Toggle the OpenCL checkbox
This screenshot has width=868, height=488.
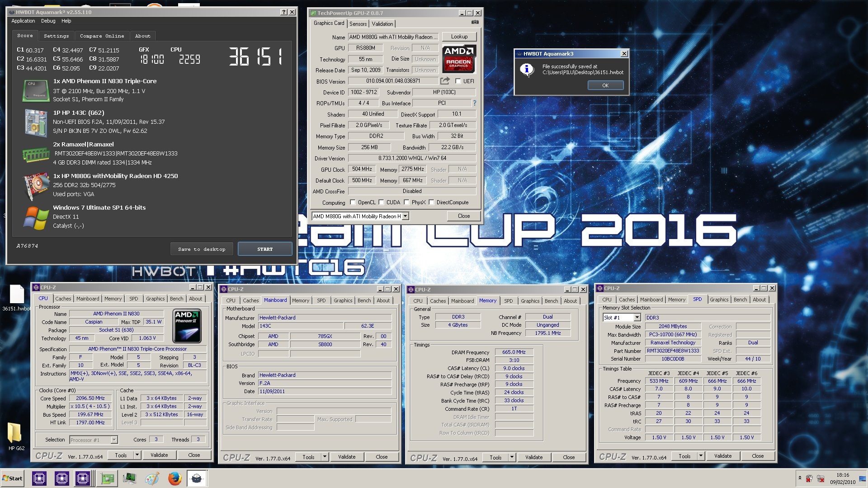pyautogui.click(x=353, y=202)
